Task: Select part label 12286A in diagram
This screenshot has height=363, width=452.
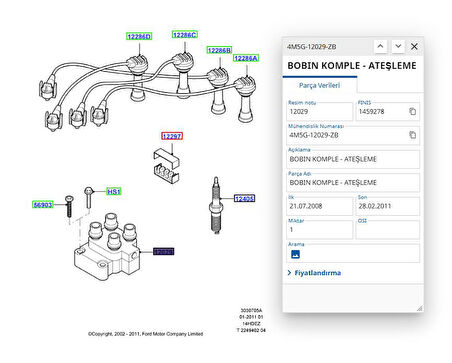Action: pos(246,58)
